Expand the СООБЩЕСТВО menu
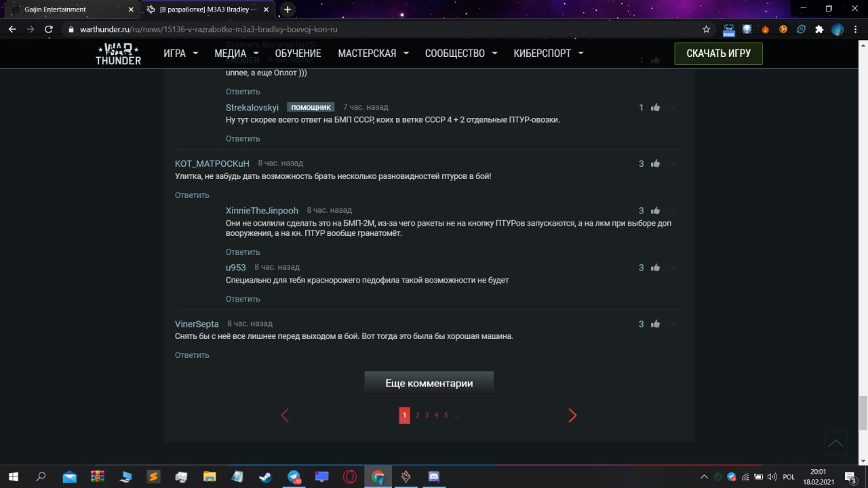The height and width of the screenshot is (488, 868). pos(461,54)
